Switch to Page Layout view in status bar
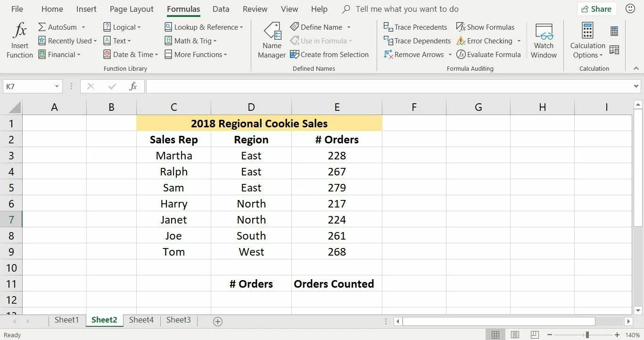 point(515,335)
